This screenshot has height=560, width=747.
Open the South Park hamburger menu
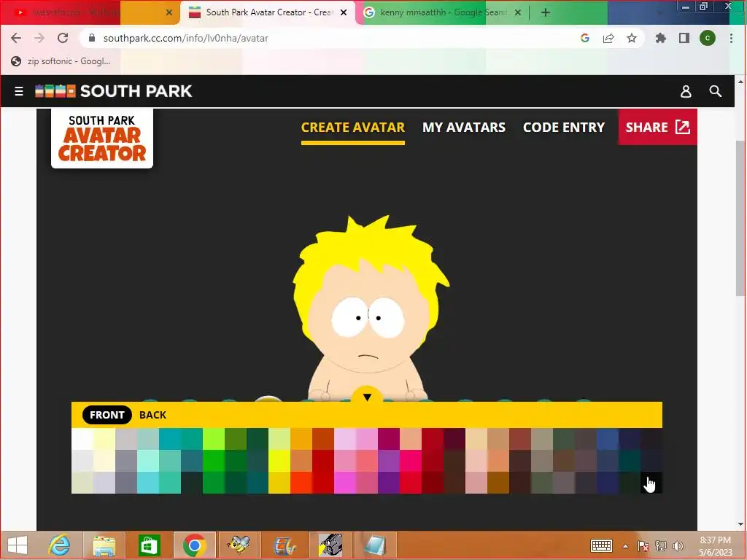point(18,91)
